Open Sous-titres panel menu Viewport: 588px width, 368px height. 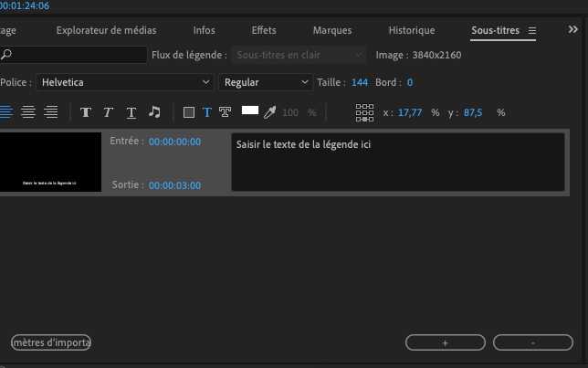click(532, 30)
